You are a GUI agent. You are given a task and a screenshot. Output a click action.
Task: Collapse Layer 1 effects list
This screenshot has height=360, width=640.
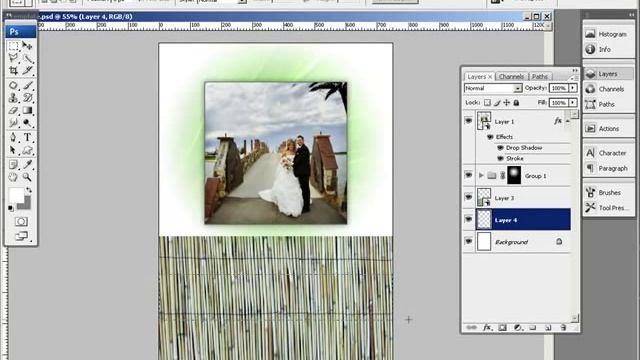(x=568, y=121)
